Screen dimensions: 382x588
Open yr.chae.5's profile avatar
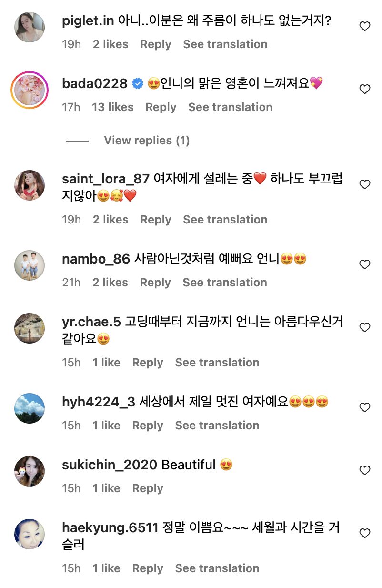coord(30,328)
